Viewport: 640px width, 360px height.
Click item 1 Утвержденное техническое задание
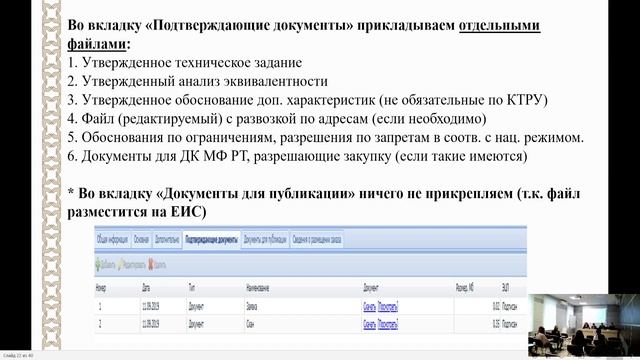(184, 63)
